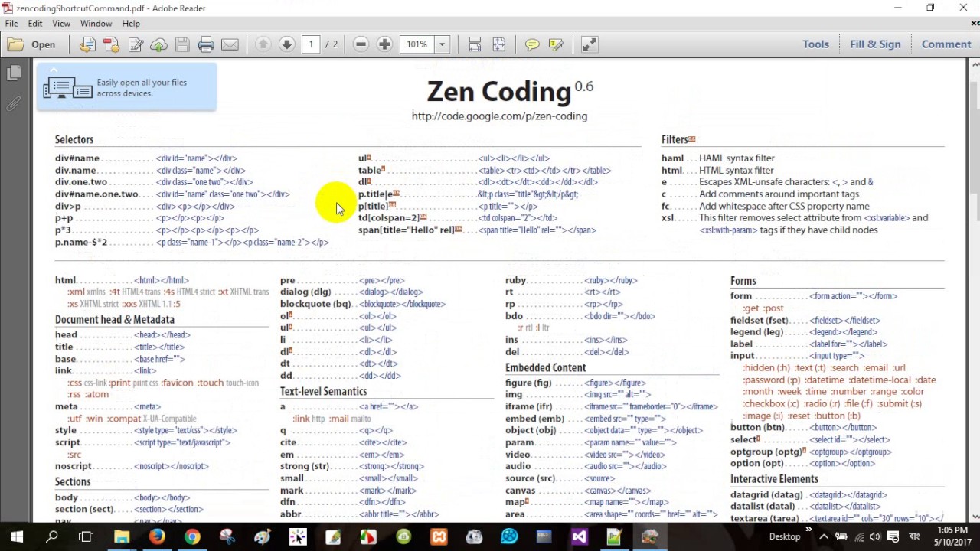Click the 'Embedded Content' heading
The height and width of the screenshot is (551, 980).
[545, 368]
